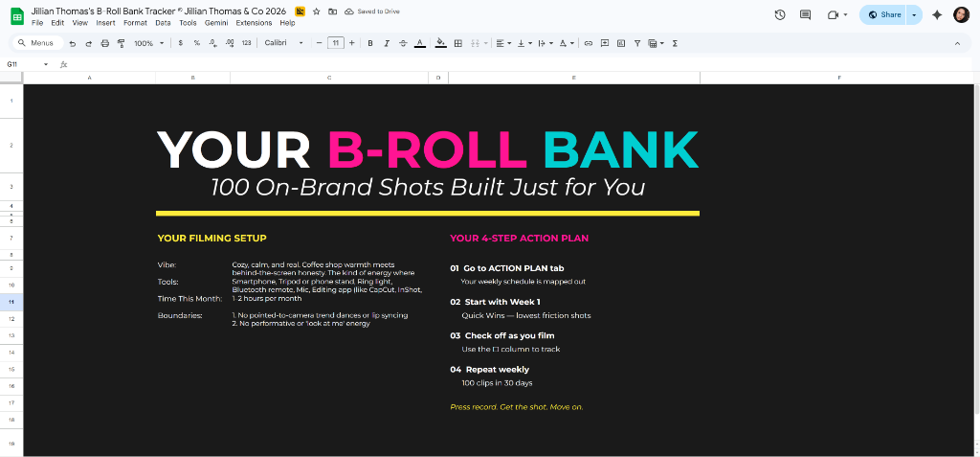Image resolution: width=980 pixels, height=457 pixels.
Task: Click the Share button
Action: 883,14
